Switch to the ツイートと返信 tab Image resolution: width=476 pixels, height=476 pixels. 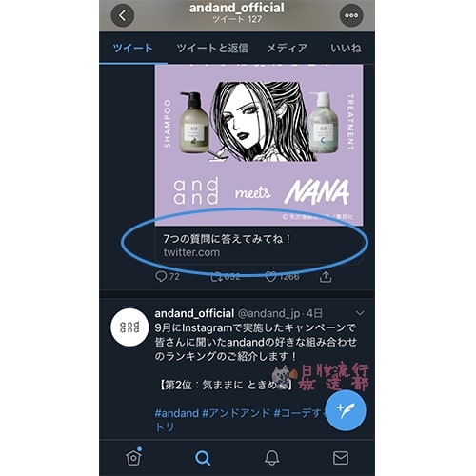(212, 48)
